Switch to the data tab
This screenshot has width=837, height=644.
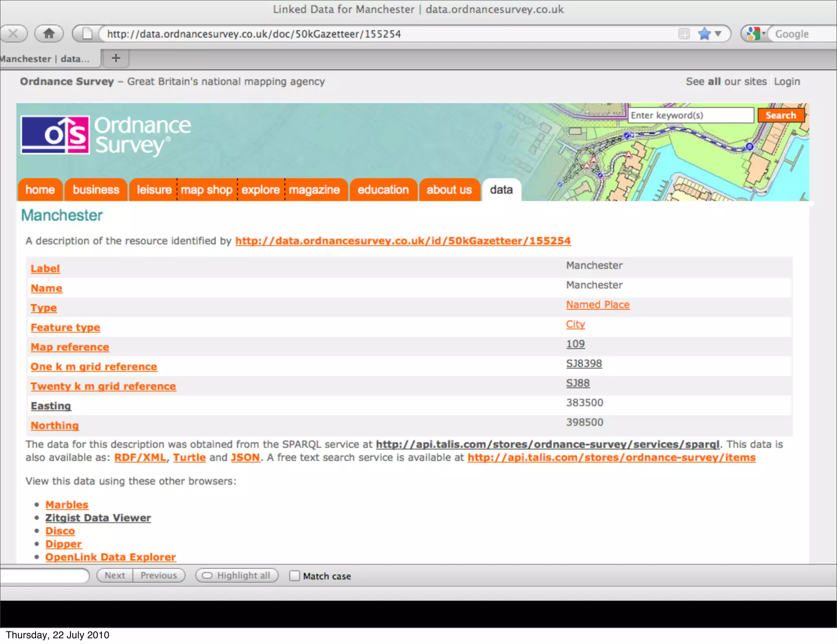501,190
